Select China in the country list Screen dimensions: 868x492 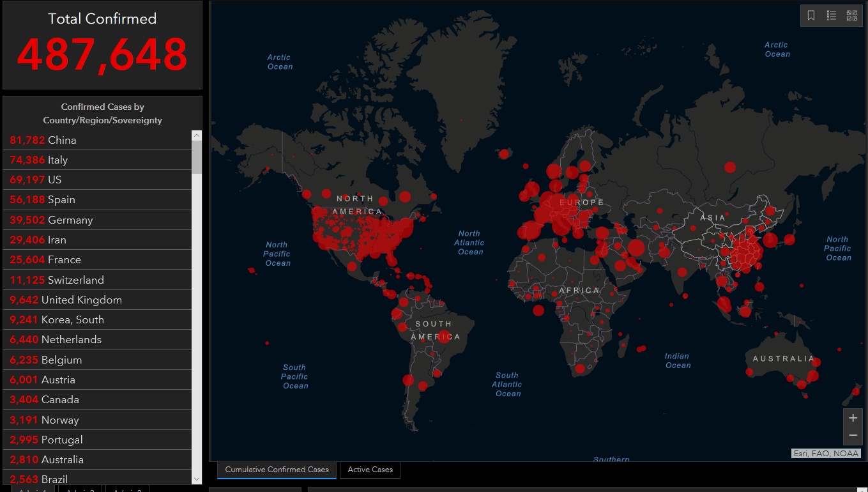[x=97, y=140]
